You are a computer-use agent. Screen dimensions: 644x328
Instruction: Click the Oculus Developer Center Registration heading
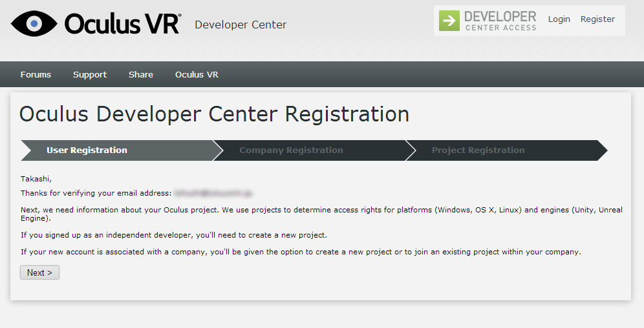215,114
